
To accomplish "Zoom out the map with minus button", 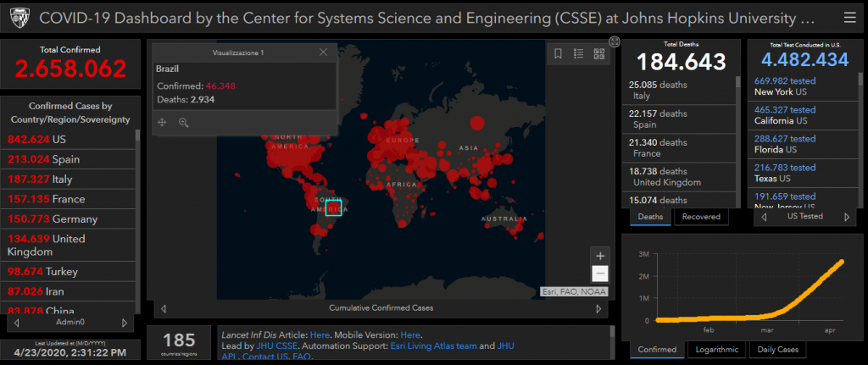I will point(600,274).
